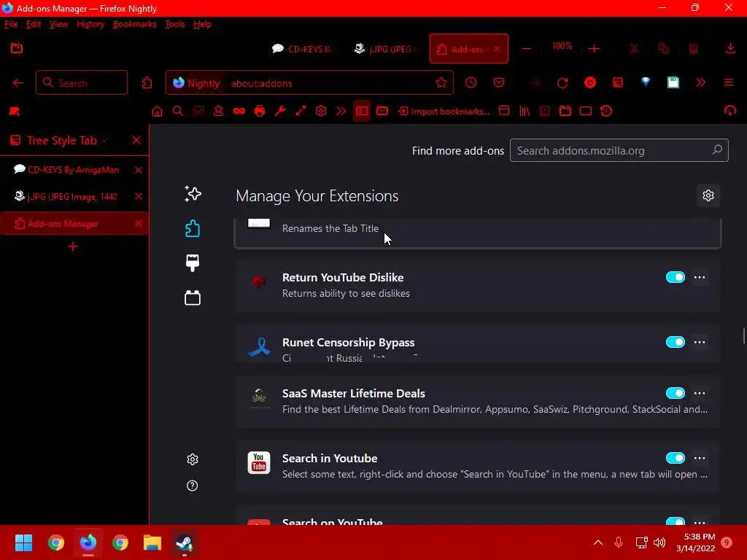Open the downloads arrow icon
The height and width of the screenshot is (560, 747).
coord(729,49)
